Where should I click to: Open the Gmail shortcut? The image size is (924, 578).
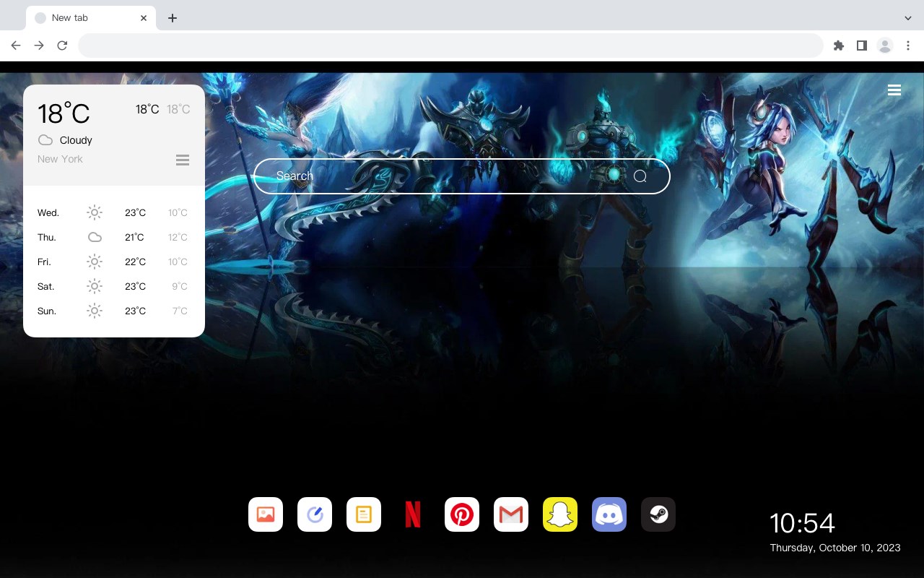(511, 514)
